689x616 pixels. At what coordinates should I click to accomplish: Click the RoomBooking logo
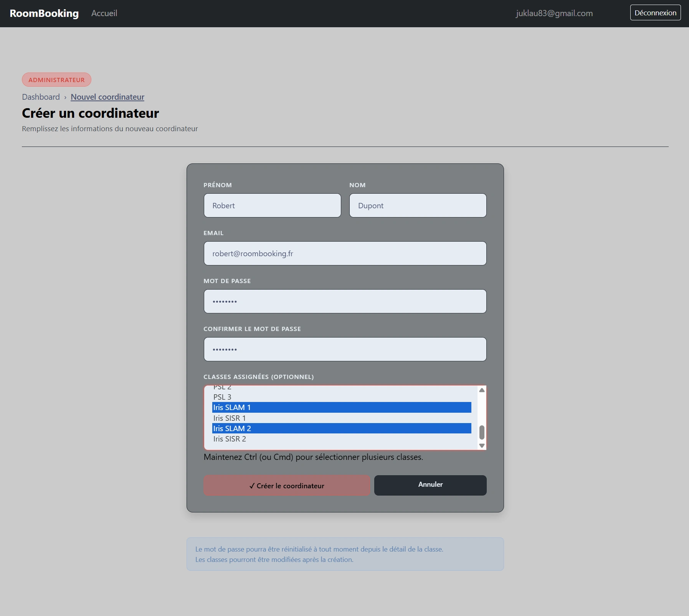coord(44,13)
